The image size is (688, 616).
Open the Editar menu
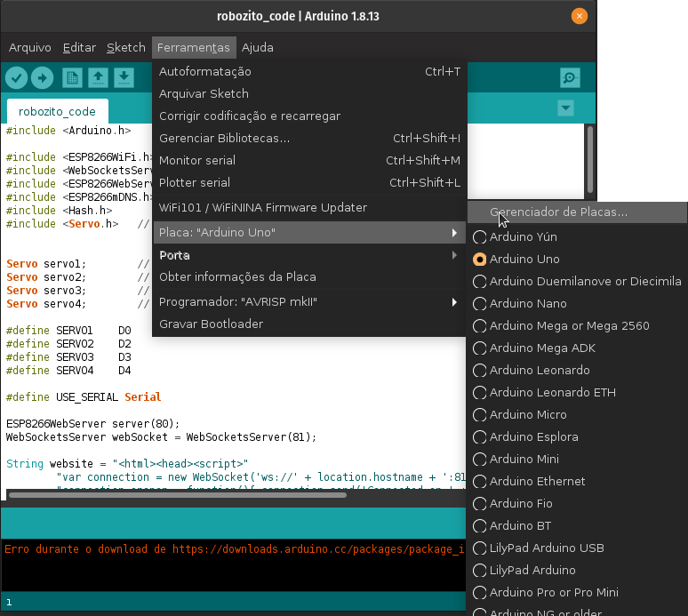(79, 47)
